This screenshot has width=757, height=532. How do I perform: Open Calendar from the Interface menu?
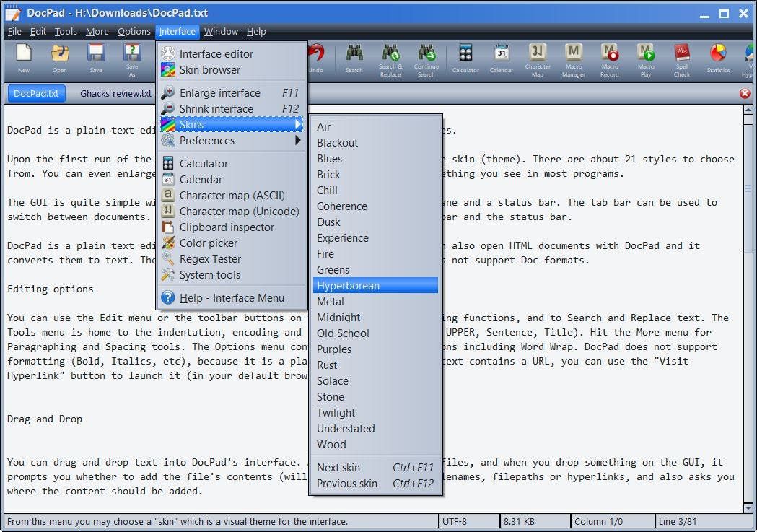(232, 180)
